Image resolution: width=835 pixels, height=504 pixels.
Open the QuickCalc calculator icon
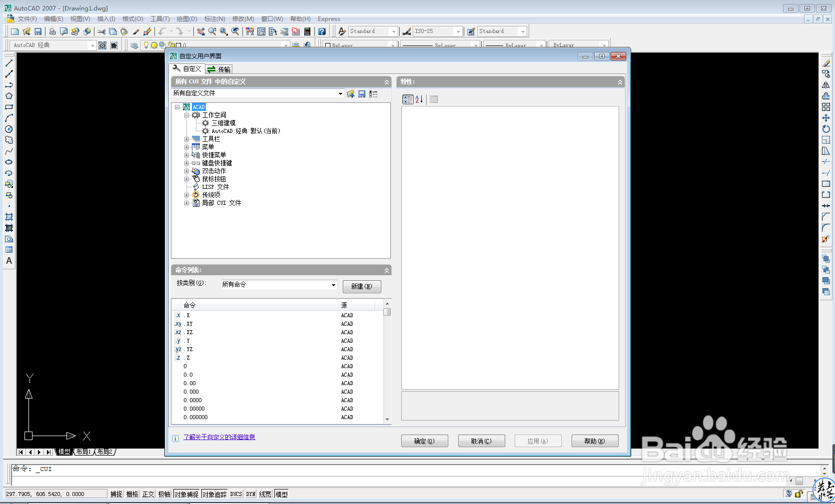click(x=307, y=31)
